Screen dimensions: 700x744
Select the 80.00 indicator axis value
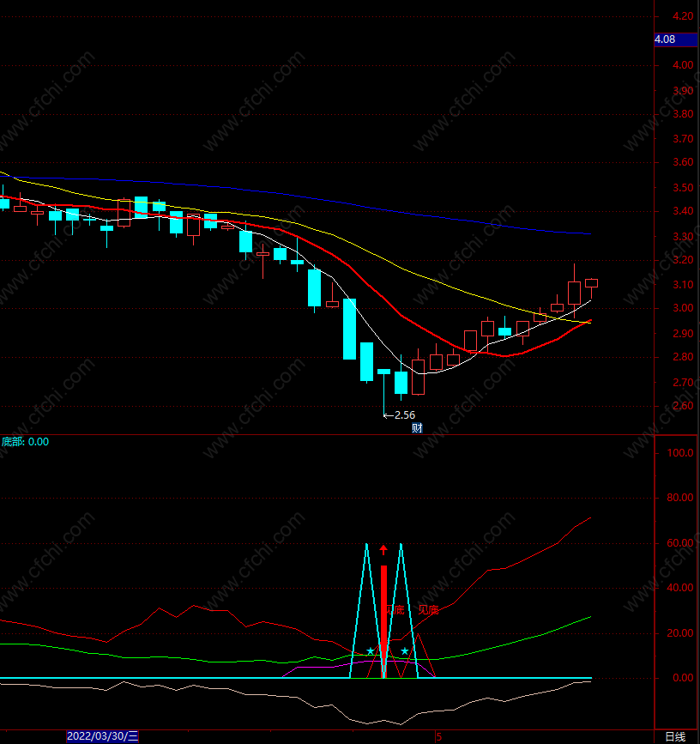coord(680,497)
